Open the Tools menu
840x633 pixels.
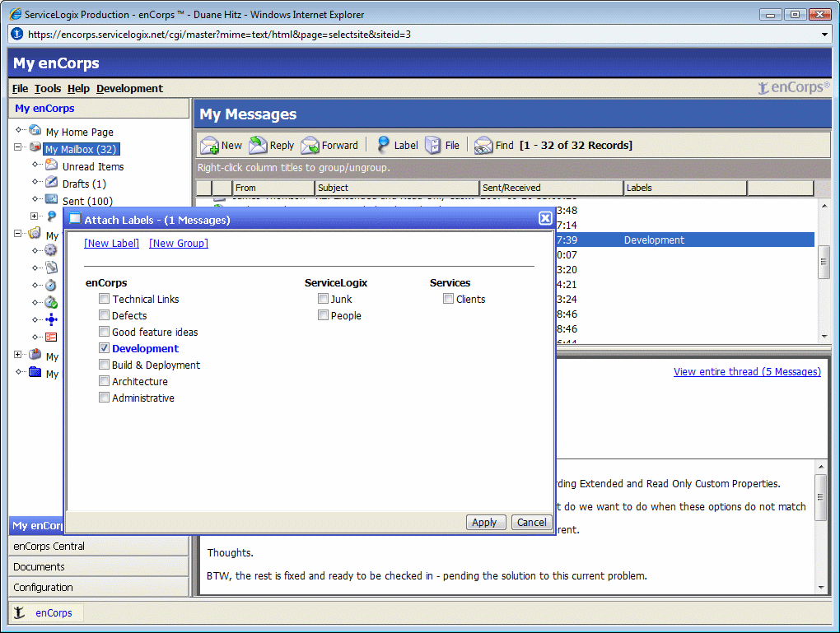[48, 88]
